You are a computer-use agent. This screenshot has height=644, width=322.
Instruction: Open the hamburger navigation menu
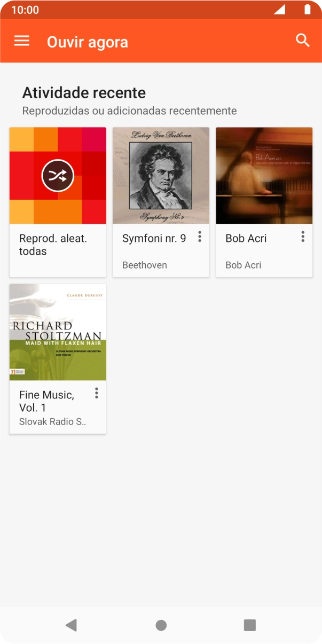click(x=22, y=41)
